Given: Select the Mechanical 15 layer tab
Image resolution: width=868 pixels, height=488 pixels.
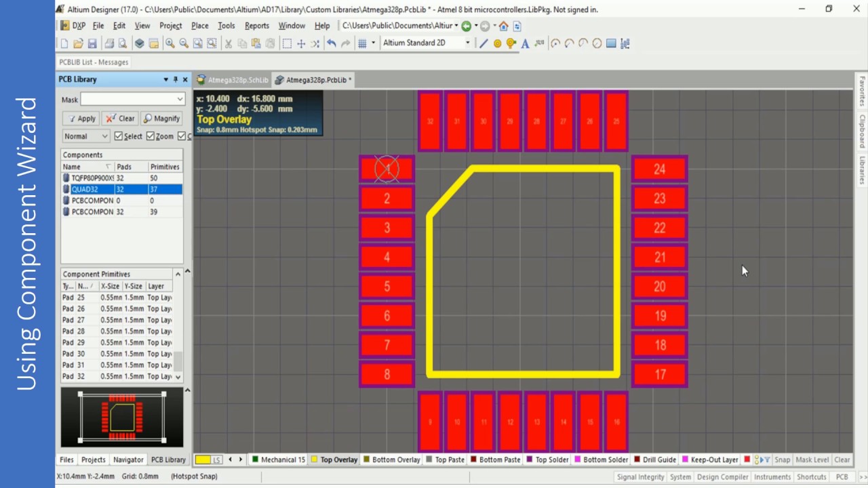Looking at the screenshot, I should tap(279, 460).
